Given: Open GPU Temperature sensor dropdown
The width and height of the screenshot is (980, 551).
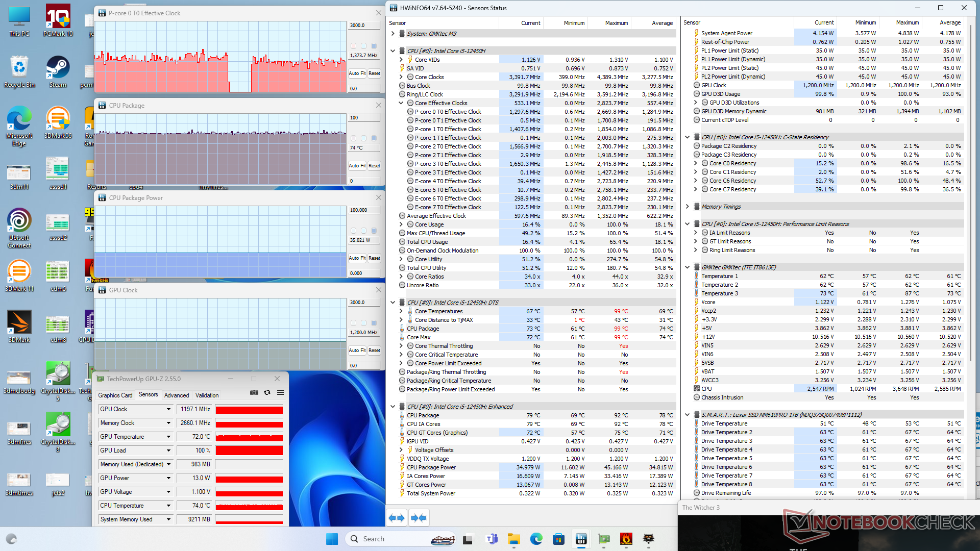Looking at the screenshot, I should click(168, 437).
